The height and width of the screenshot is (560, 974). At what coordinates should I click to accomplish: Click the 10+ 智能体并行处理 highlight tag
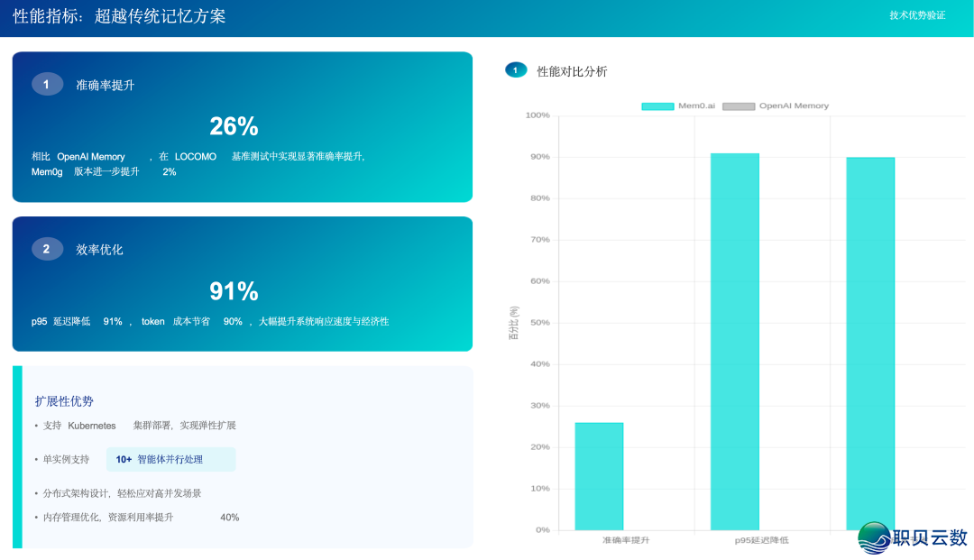tap(170, 459)
